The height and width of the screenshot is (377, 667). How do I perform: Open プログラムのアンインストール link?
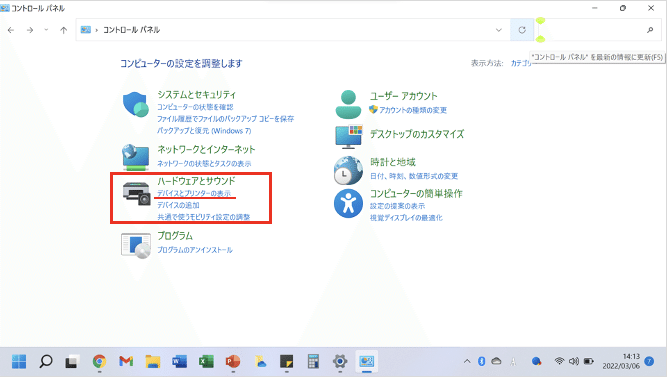[195, 250]
